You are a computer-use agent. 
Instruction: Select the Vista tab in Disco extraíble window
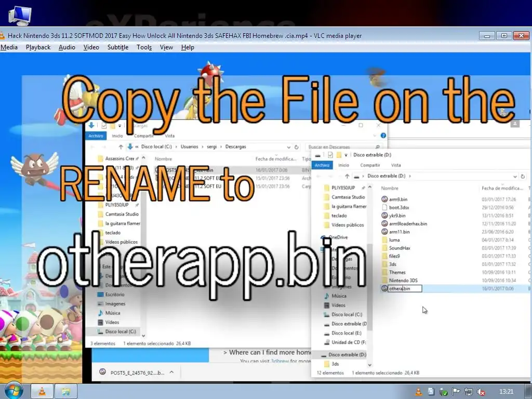pos(395,165)
